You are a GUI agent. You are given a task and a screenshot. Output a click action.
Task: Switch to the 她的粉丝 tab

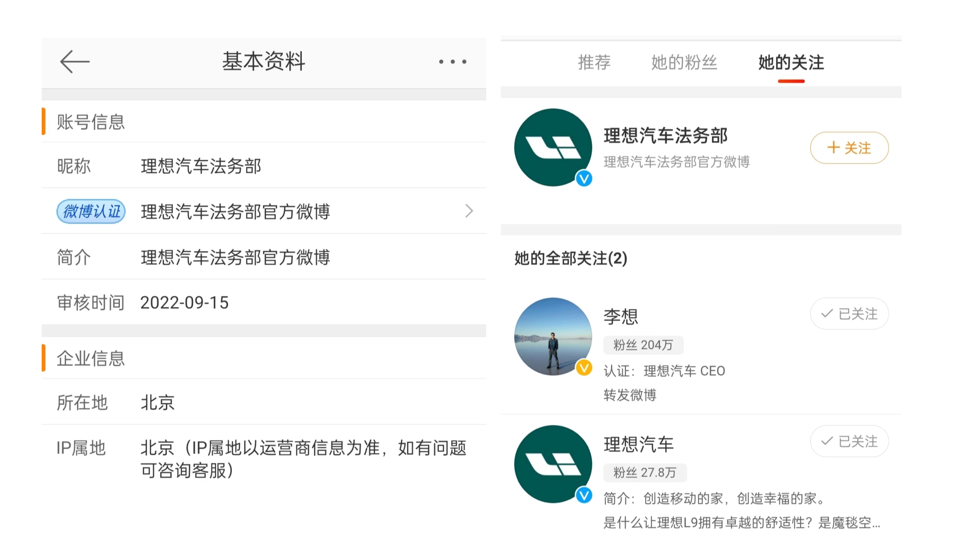point(684,62)
